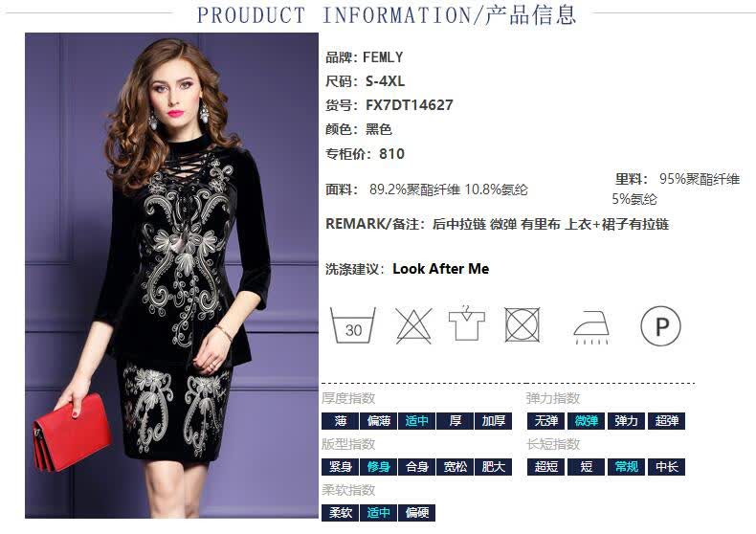Select the 适中 thickness option
The height and width of the screenshot is (534, 756).
[x=416, y=421]
